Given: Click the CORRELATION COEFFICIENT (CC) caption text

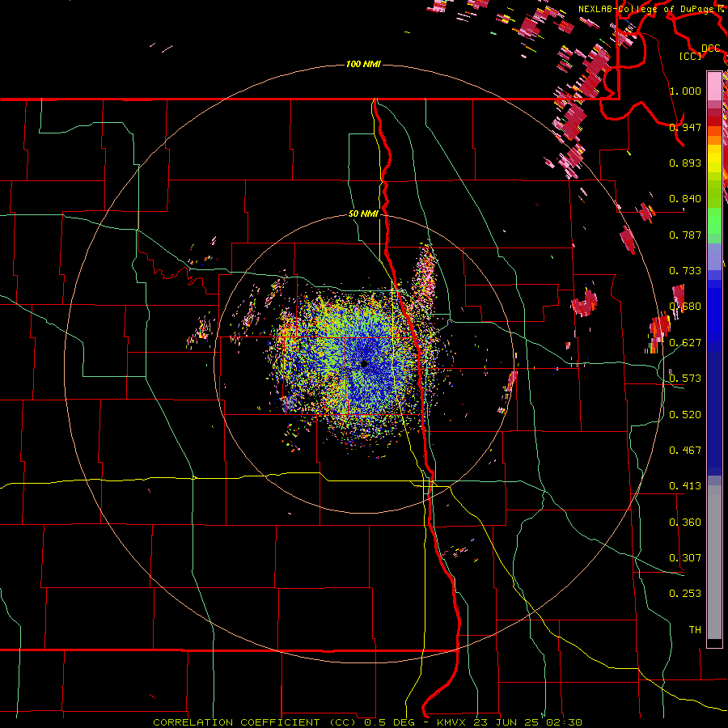Looking at the screenshot, I should pyautogui.click(x=256, y=722).
